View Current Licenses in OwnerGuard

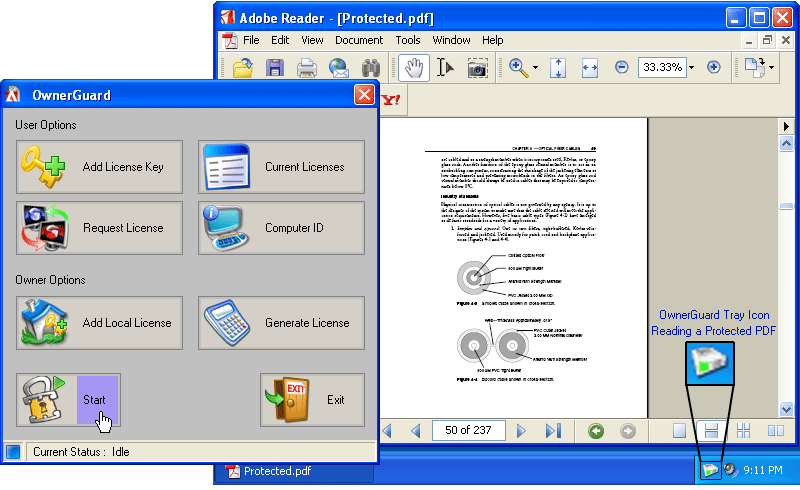281,167
